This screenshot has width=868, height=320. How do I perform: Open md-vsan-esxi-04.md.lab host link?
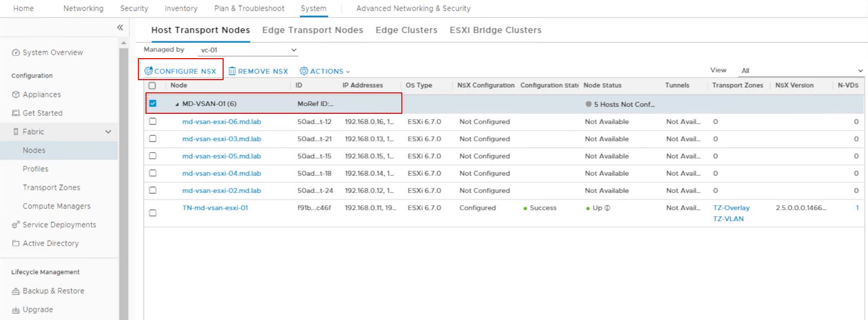[222, 174]
